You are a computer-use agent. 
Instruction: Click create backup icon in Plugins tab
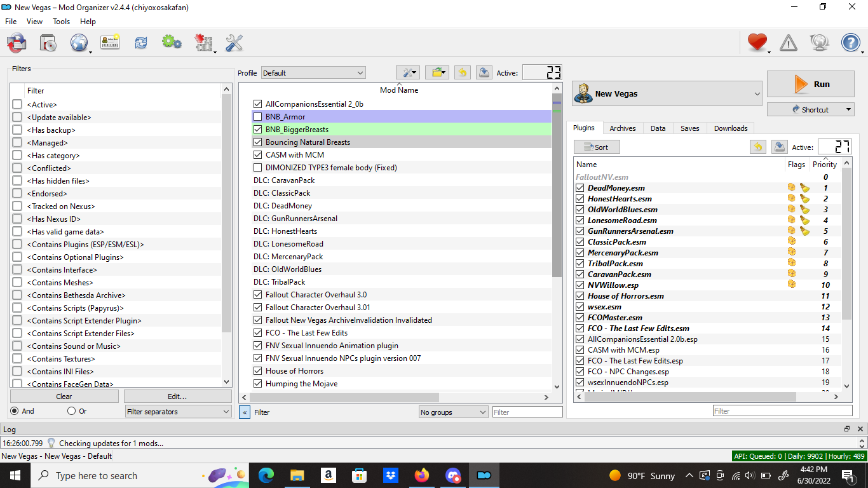[x=780, y=147]
